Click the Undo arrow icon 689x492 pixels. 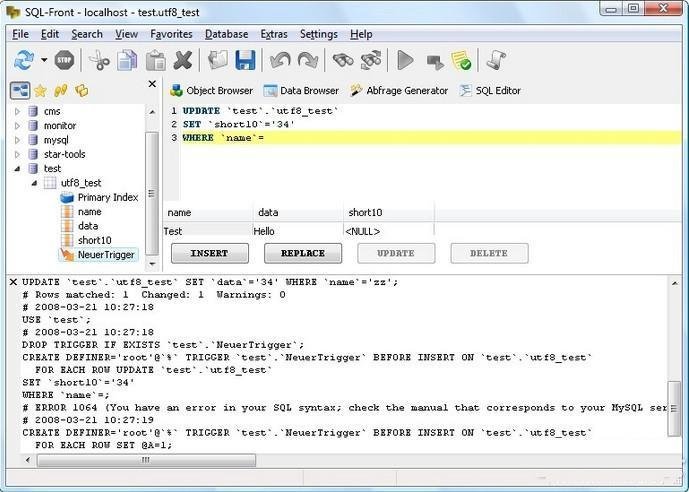pos(280,60)
